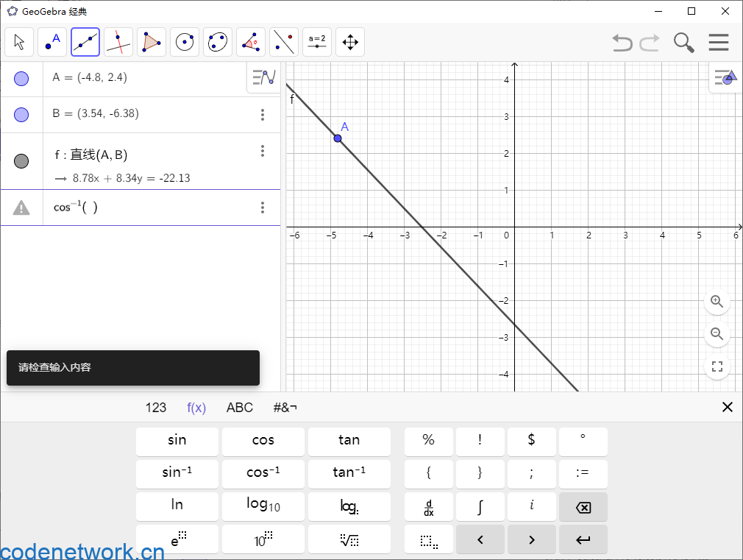The width and height of the screenshot is (743, 560).
Task: Click the cos⁻¹( ) input field
Action: pyautogui.click(x=150, y=208)
